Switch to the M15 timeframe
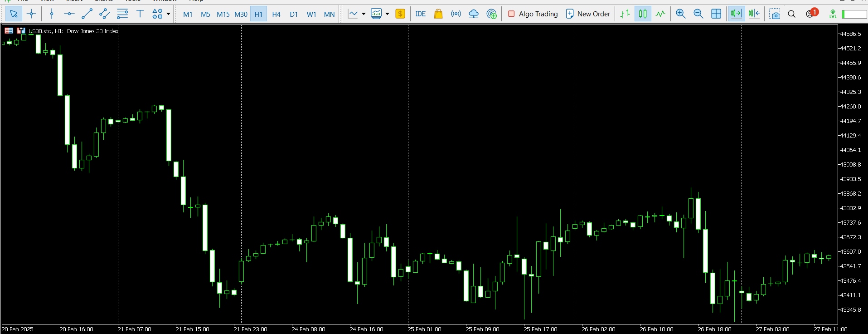 223,14
